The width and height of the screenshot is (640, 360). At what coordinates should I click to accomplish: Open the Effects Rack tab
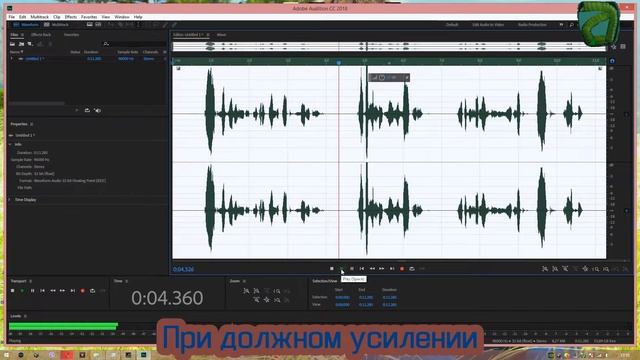41,35
